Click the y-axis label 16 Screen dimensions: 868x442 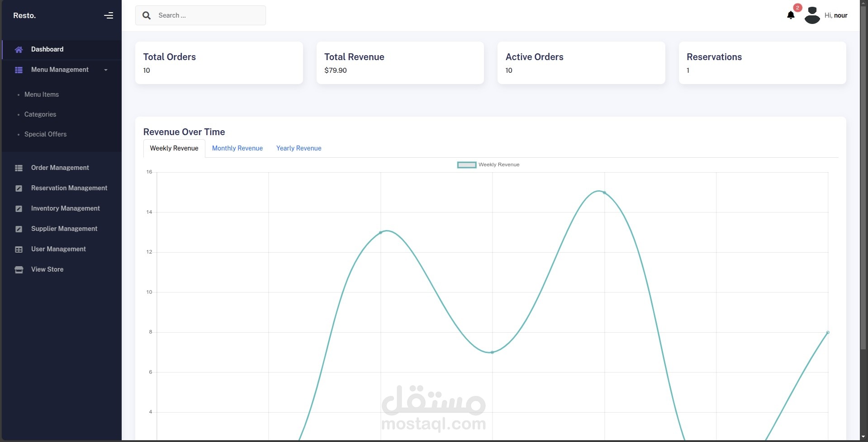(x=149, y=172)
